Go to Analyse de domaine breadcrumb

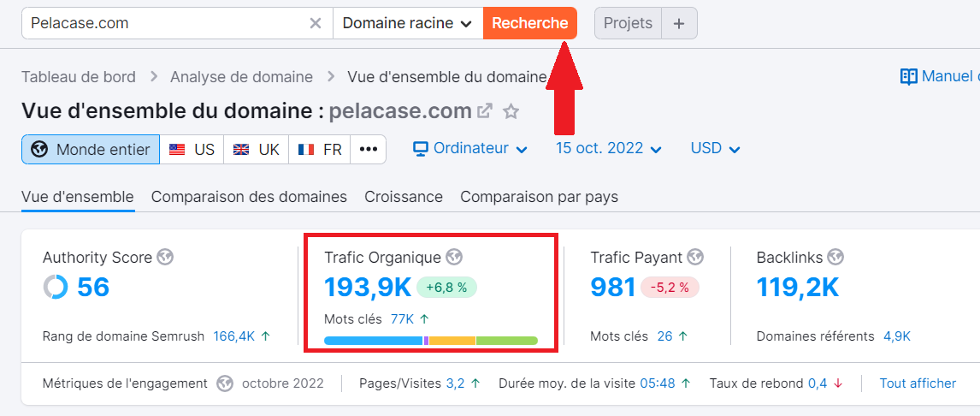(241, 77)
